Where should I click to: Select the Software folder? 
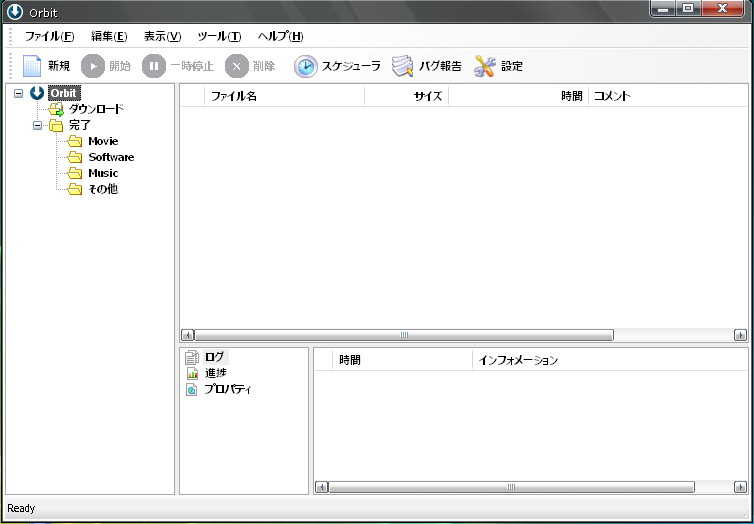click(x=110, y=157)
